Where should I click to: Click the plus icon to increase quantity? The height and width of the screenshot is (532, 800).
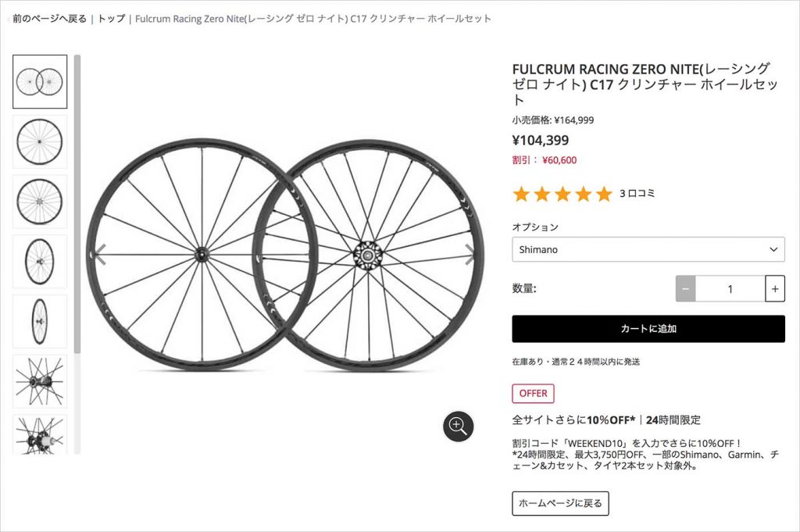click(x=774, y=288)
